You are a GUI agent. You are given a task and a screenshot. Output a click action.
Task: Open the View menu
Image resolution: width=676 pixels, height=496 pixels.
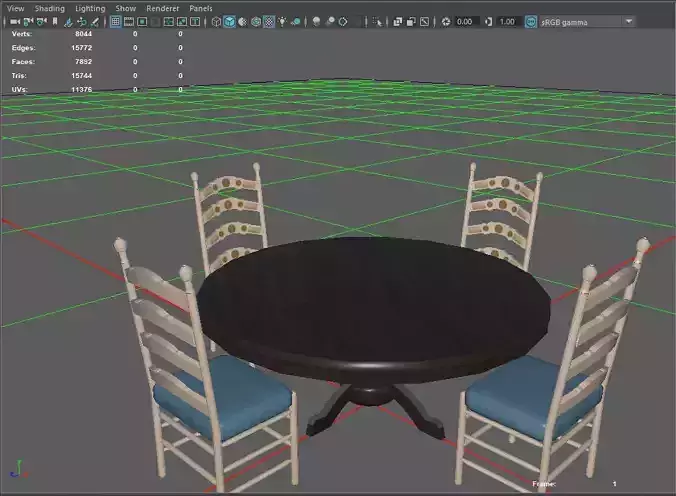click(x=16, y=8)
